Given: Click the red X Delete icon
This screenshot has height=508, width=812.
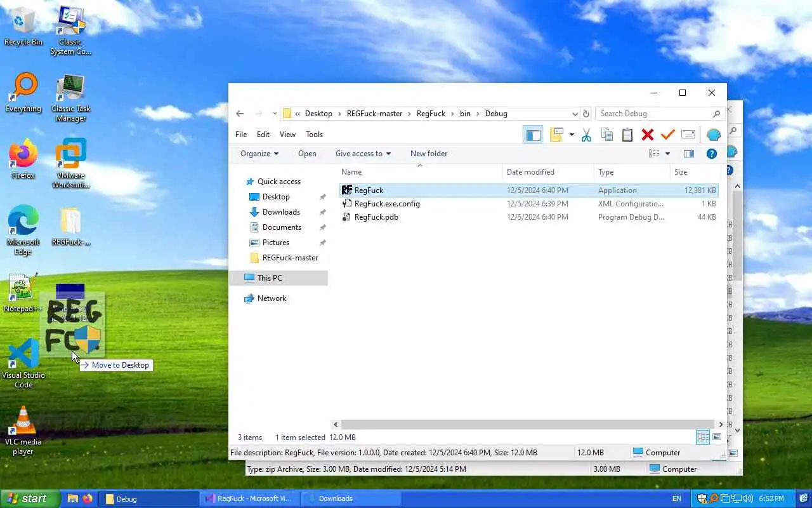Looking at the screenshot, I should pos(648,135).
